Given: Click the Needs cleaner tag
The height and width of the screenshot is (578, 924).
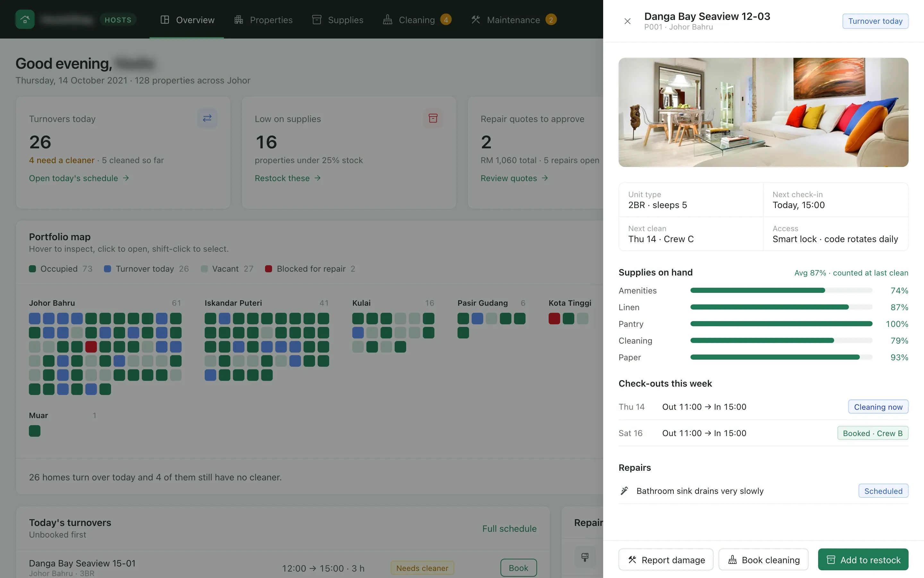Looking at the screenshot, I should pos(422,568).
